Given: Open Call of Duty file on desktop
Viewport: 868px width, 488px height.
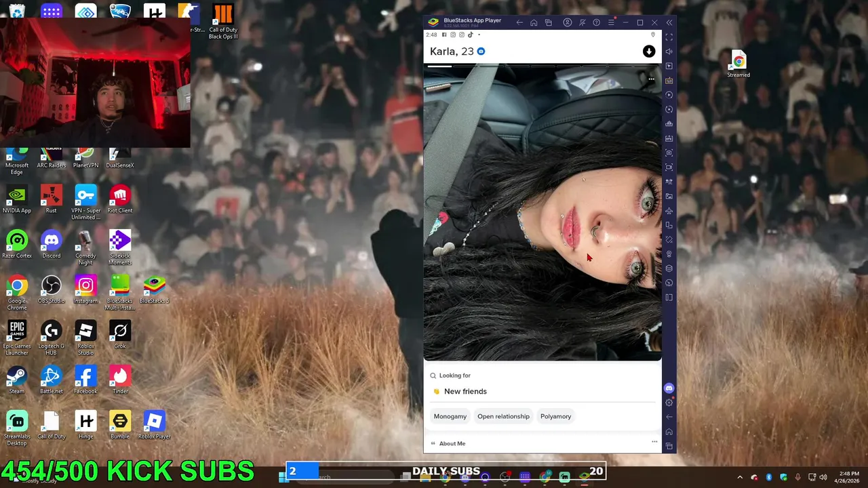Looking at the screenshot, I should tap(52, 425).
